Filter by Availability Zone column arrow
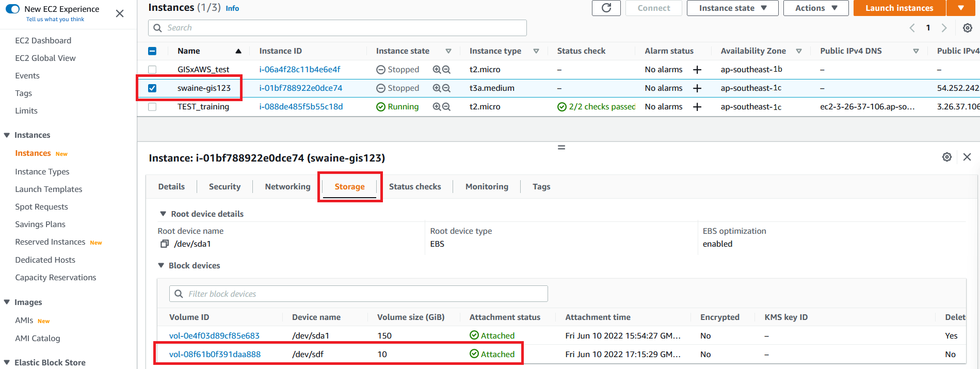 tap(799, 51)
